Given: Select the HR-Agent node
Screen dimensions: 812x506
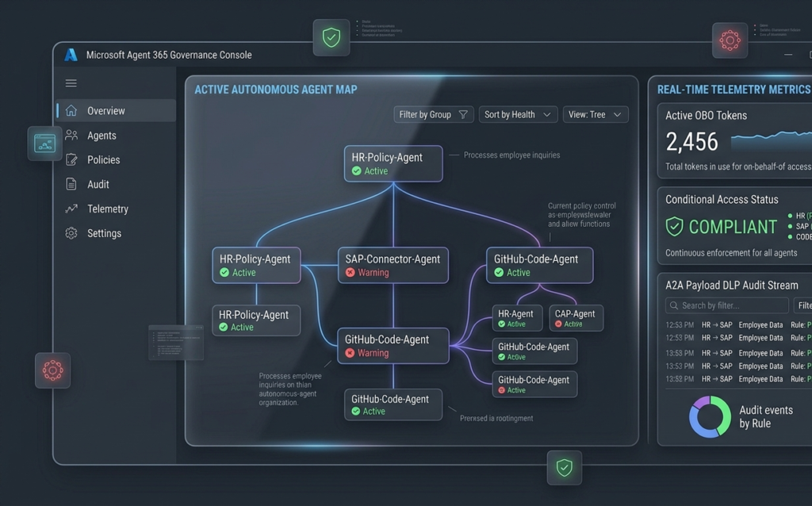Looking at the screenshot, I should 517,318.
